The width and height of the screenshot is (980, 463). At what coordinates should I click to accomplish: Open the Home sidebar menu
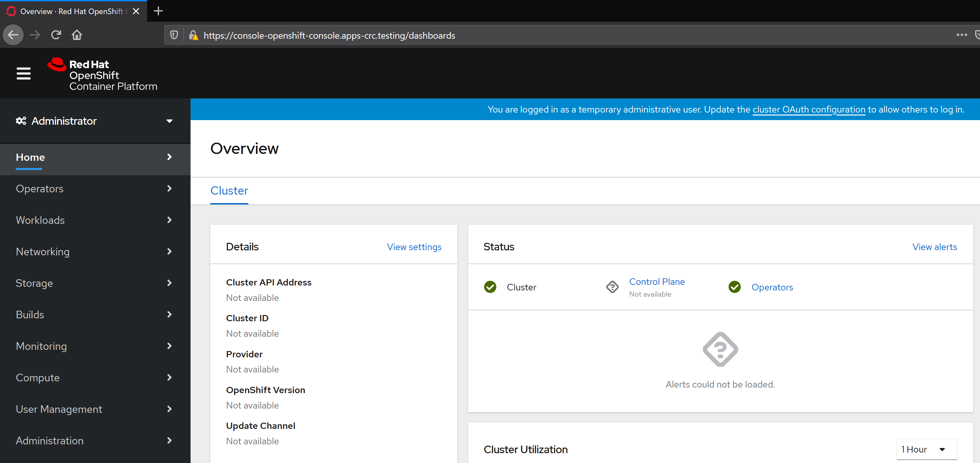(x=169, y=157)
